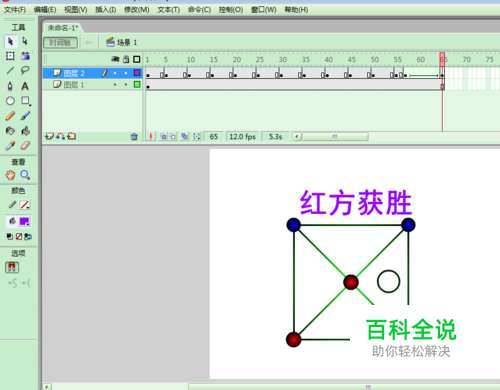Select the Pencil tool
This screenshot has height=390, width=500.
(x=10, y=116)
